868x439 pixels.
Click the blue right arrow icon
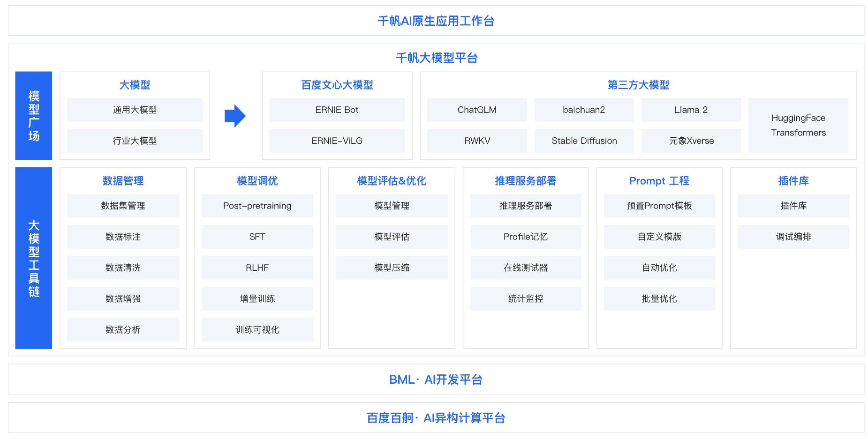point(235,116)
